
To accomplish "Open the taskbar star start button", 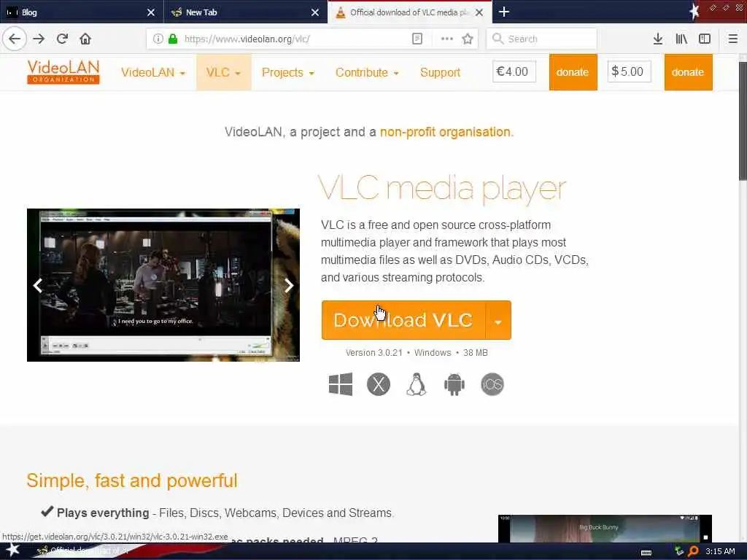I will click(12, 550).
